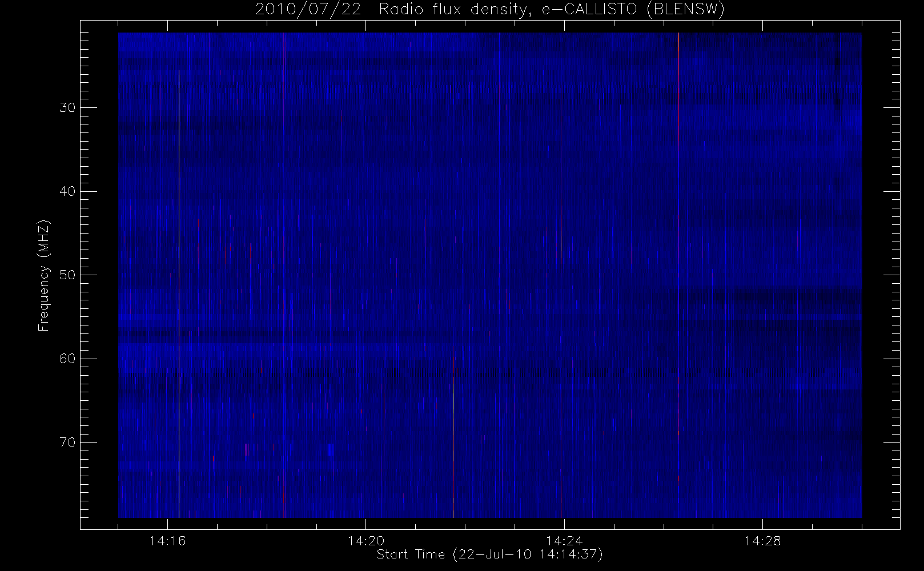Viewport: 924px width, 571px height.
Task: Click the 14:20 time tick label
Action: point(366,541)
